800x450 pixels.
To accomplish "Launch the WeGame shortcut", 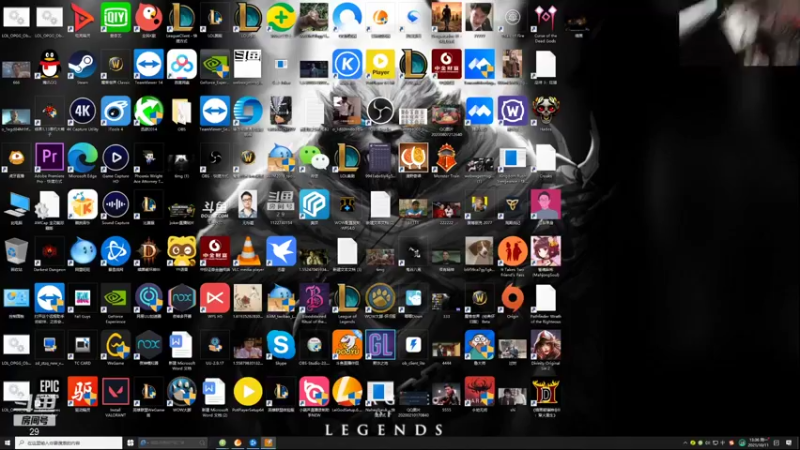I will click(115, 345).
